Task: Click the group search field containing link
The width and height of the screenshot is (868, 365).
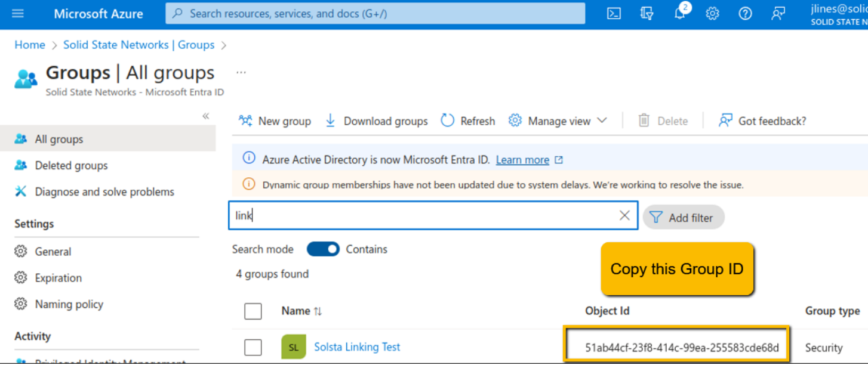Action: (433, 215)
